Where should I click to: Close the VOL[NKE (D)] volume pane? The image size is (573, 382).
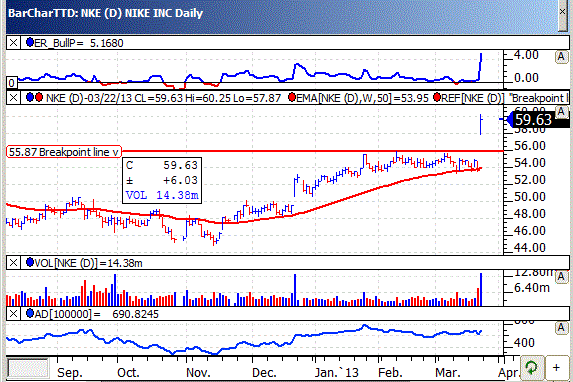coord(13,262)
